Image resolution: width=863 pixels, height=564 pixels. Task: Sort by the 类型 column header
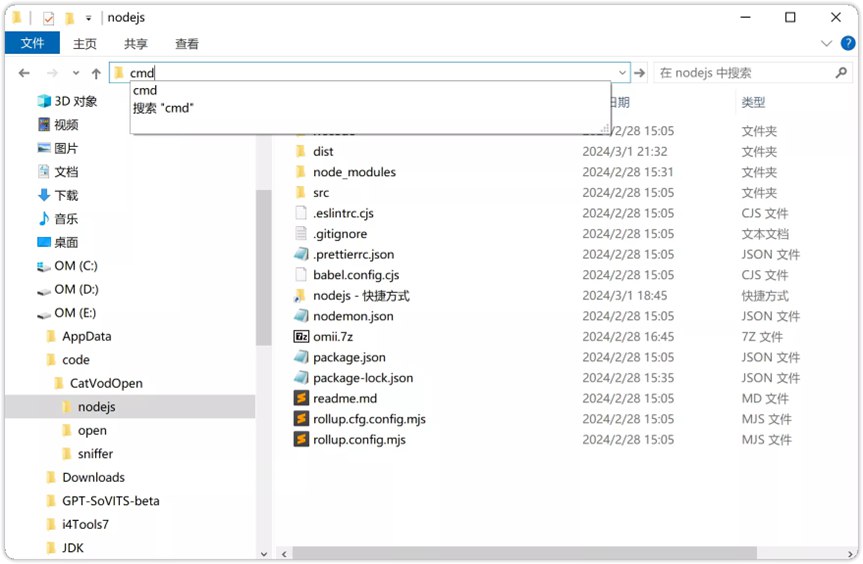(x=753, y=102)
